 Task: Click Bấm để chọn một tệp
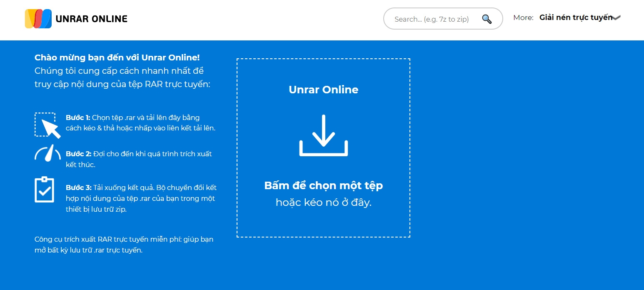(x=324, y=185)
